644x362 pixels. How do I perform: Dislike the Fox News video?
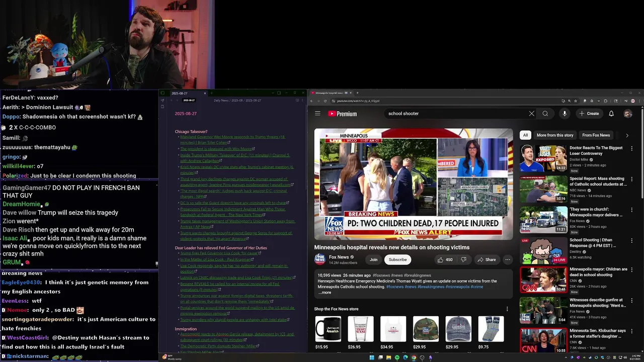pos(464,259)
